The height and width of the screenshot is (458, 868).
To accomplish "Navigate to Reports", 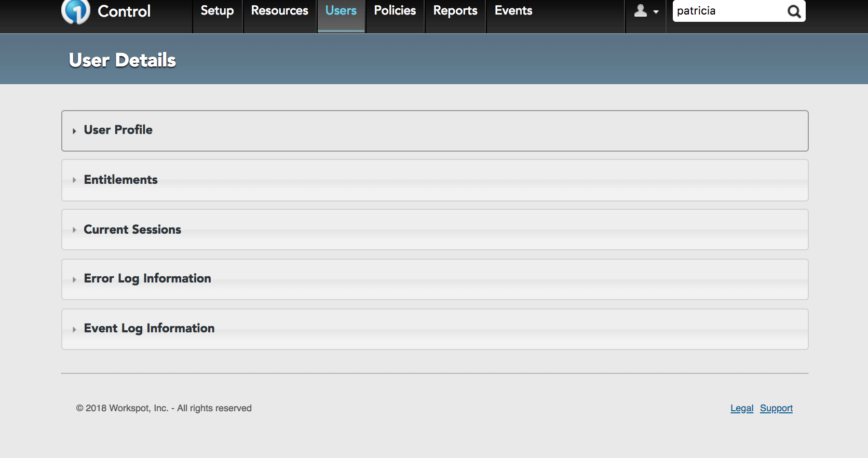I will coord(455,11).
